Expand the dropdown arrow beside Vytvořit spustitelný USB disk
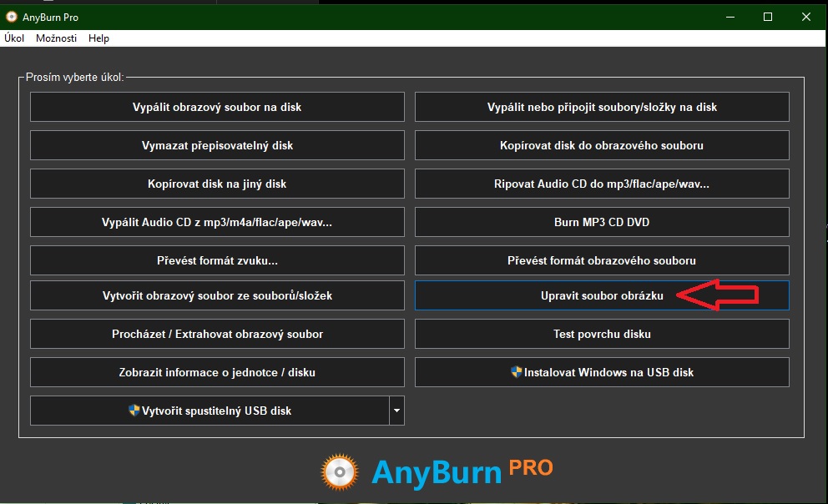828x504 pixels. [396, 411]
